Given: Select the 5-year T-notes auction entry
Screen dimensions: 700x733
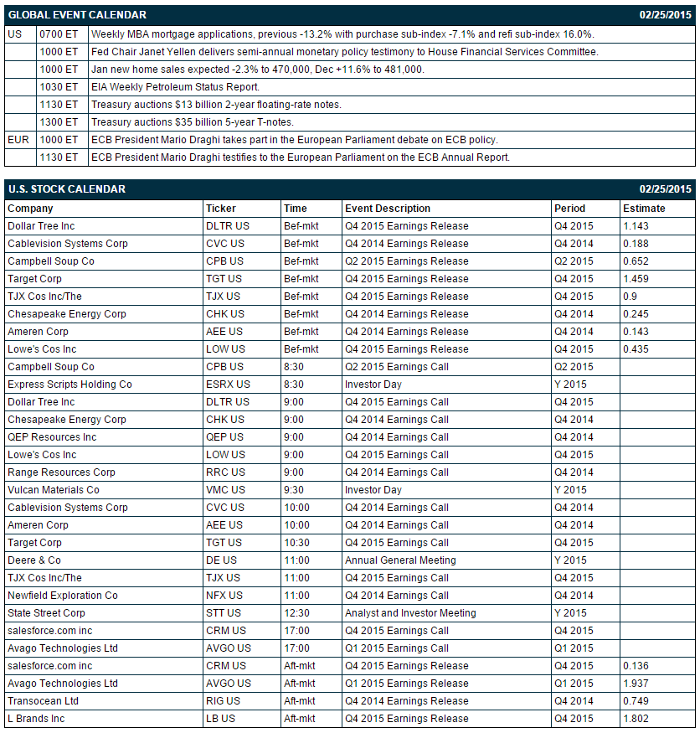Looking at the screenshot, I should pyautogui.click(x=193, y=122).
